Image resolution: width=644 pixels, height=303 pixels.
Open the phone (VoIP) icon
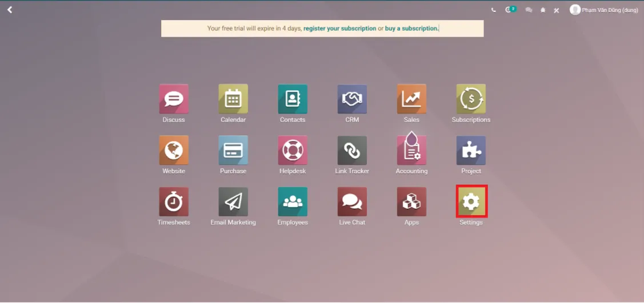[x=494, y=10]
